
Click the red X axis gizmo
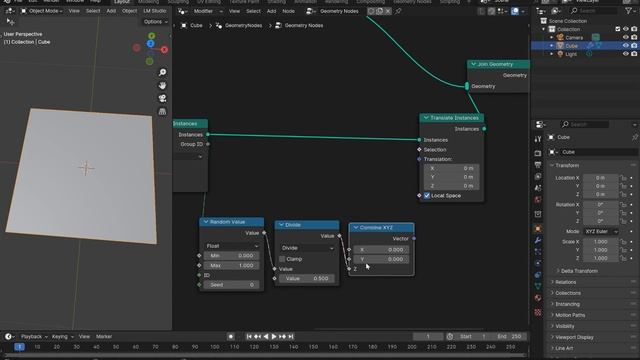coord(164,50)
